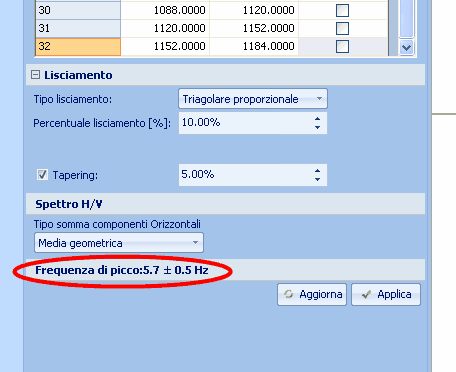Increase Percentuale lisciamento with up arrow

317,119
